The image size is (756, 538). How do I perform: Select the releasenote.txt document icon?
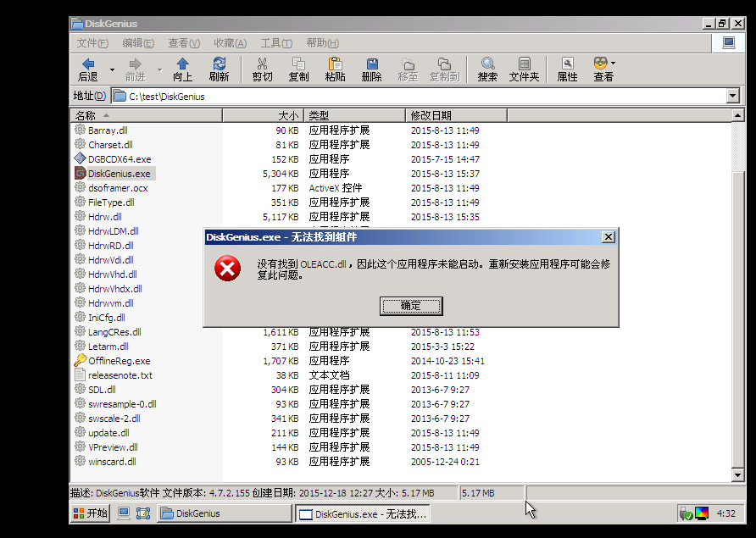(x=80, y=374)
